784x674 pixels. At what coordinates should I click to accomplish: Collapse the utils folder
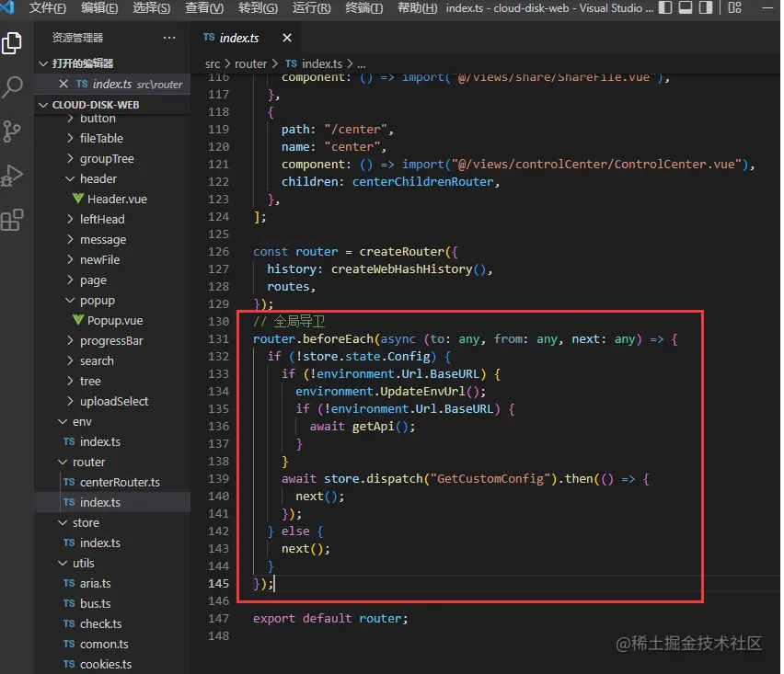tap(112, 563)
